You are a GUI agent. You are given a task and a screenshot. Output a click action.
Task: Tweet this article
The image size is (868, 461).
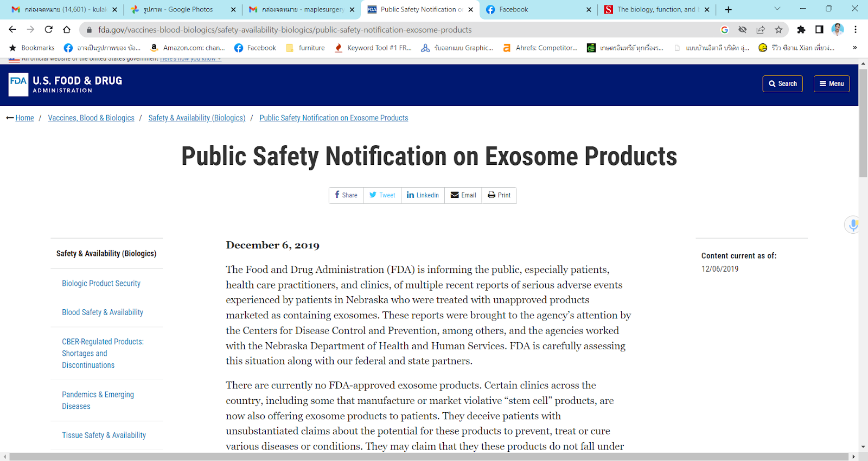382,195
